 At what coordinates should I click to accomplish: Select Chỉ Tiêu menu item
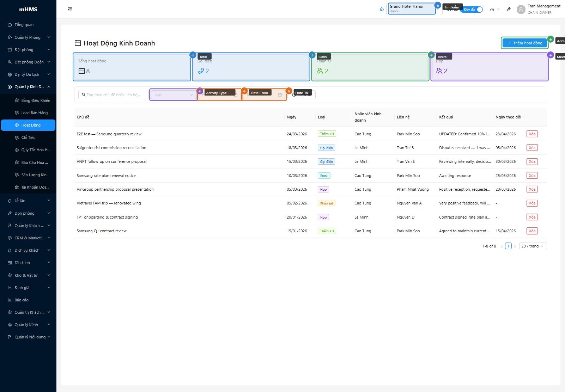click(x=28, y=137)
